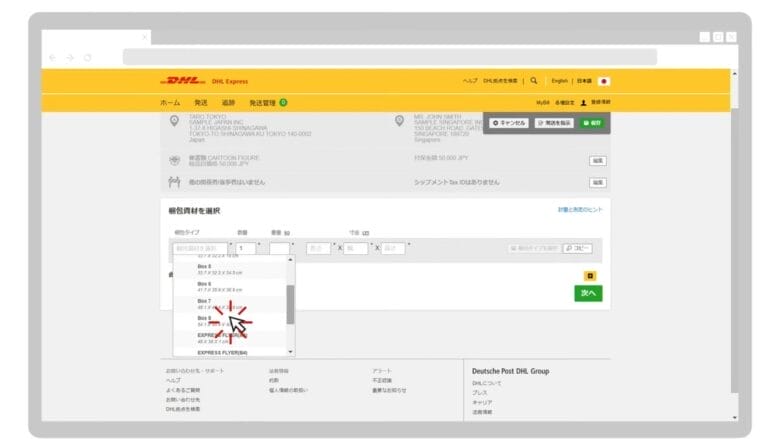The image size is (780, 439).
Task: Click the ヘルプ link in the top header
Action: click(470, 81)
